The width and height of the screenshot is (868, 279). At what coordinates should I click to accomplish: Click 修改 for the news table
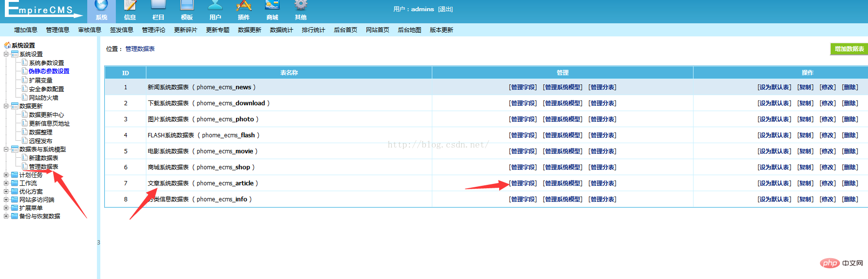click(828, 87)
